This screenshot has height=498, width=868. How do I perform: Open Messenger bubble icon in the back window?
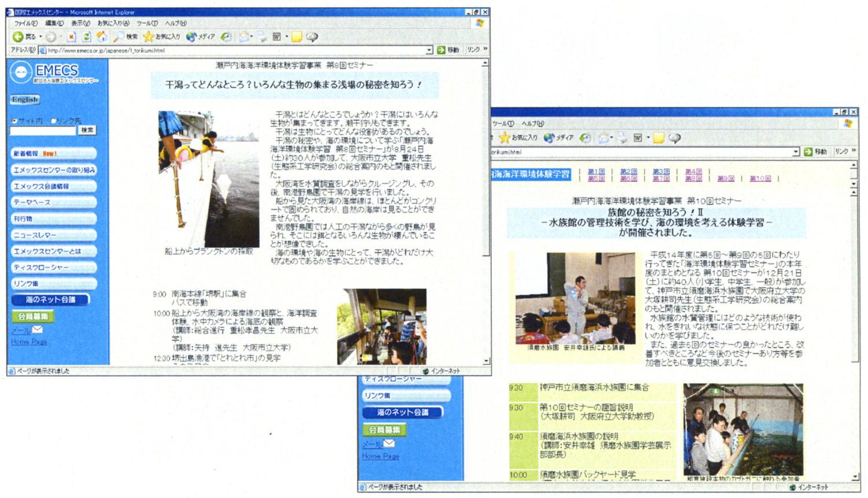(x=674, y=138)
